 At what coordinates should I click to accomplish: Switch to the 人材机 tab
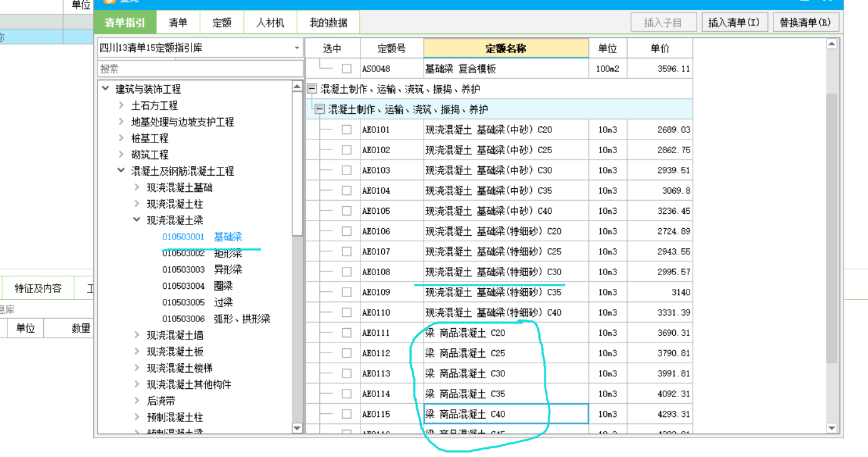(270, 23)
